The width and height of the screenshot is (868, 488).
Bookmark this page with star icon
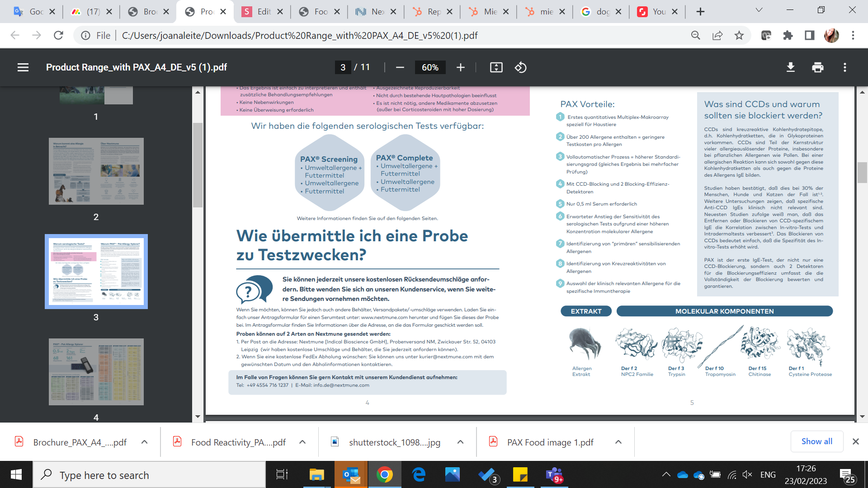[739, 35]
